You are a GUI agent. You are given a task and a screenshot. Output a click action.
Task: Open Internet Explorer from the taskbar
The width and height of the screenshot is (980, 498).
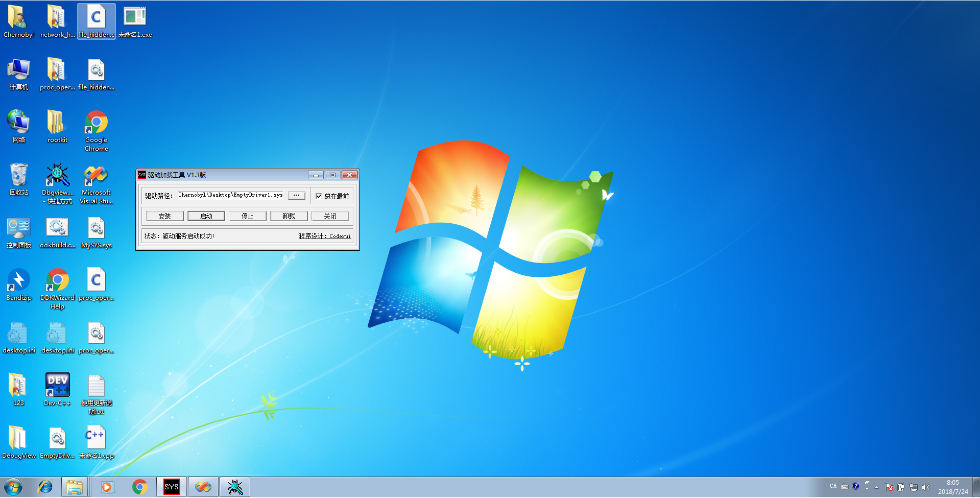(45, 487)
